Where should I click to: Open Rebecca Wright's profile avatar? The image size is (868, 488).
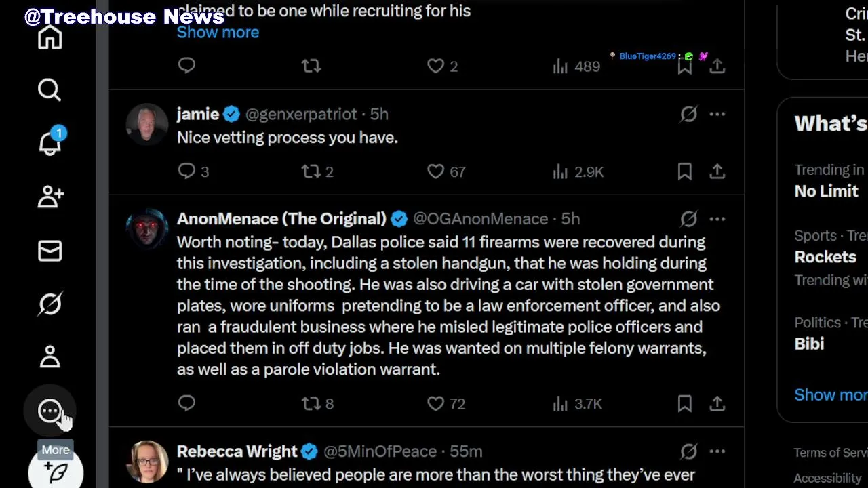click(147, 462)
